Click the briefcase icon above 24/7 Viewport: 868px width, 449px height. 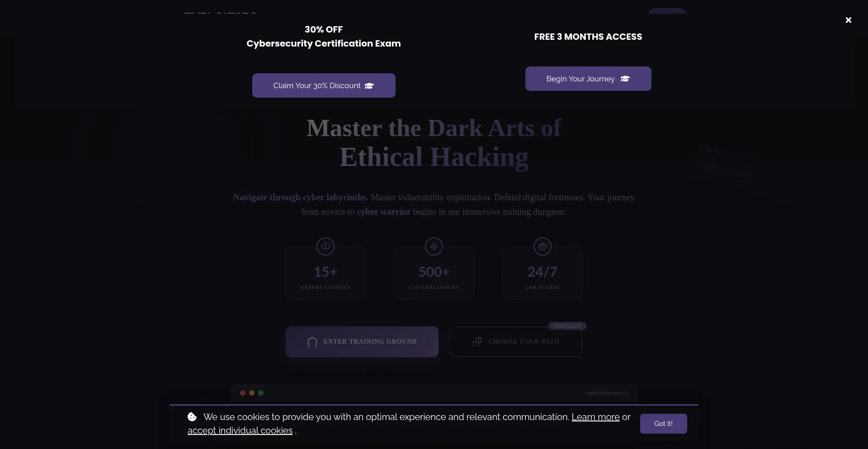point(542,246)
